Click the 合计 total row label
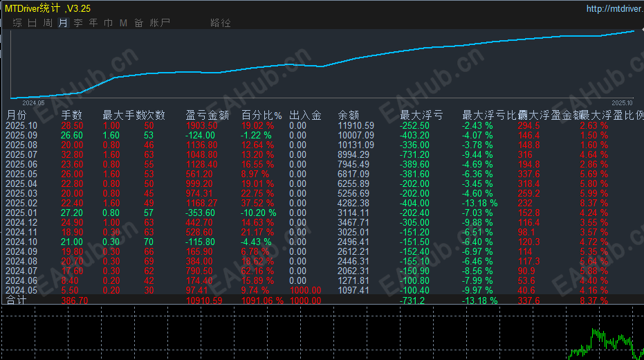 [17, 300]
